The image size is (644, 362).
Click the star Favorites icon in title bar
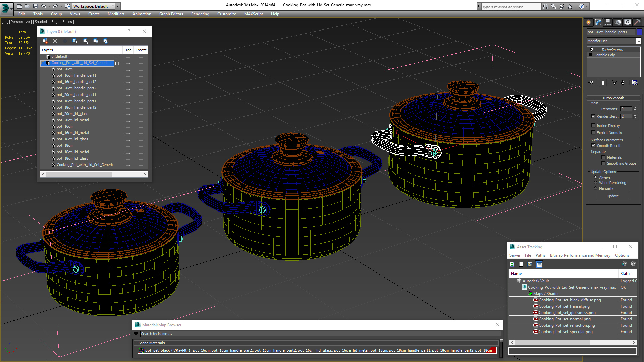point(570,6)
